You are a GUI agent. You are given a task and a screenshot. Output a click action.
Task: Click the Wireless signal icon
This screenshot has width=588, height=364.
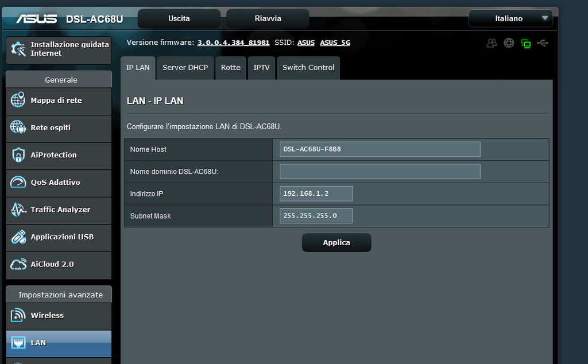click(x=18, y=315)
